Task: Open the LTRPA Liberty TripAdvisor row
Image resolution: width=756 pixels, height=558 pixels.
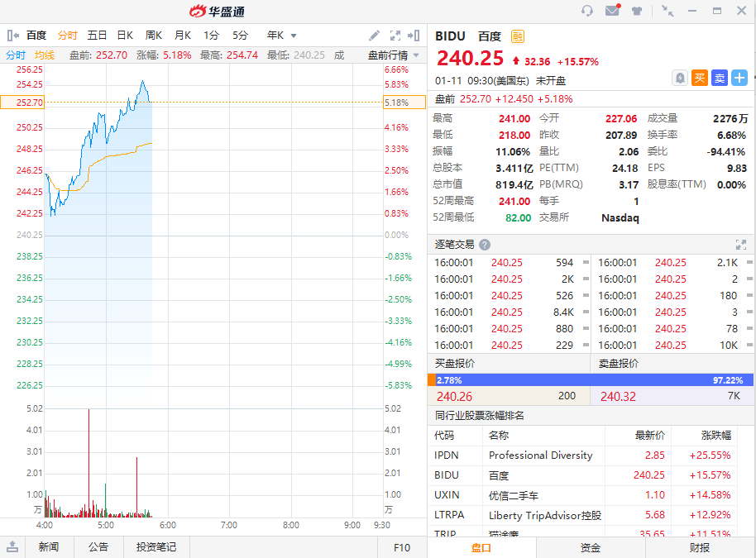Action: [582, 515]
